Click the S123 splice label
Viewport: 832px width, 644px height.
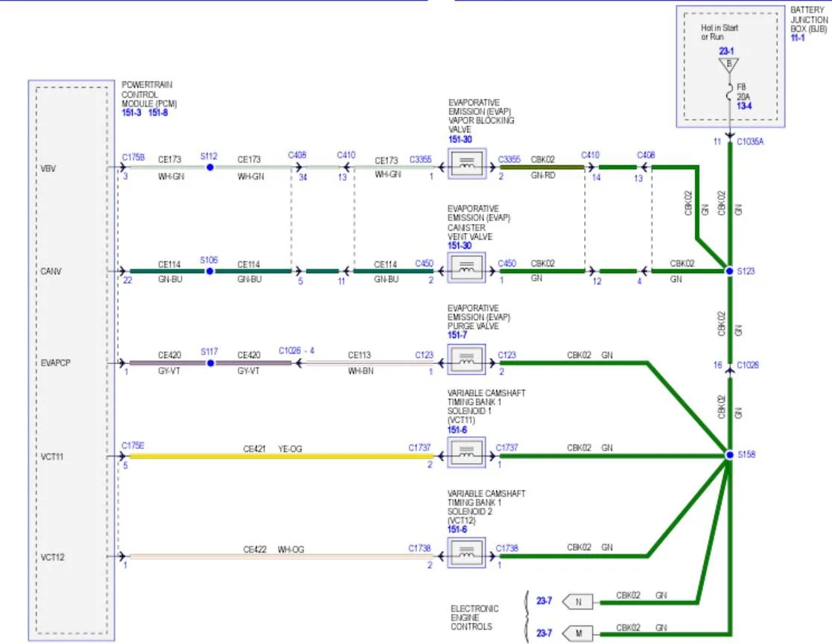[x=746, y=271]
